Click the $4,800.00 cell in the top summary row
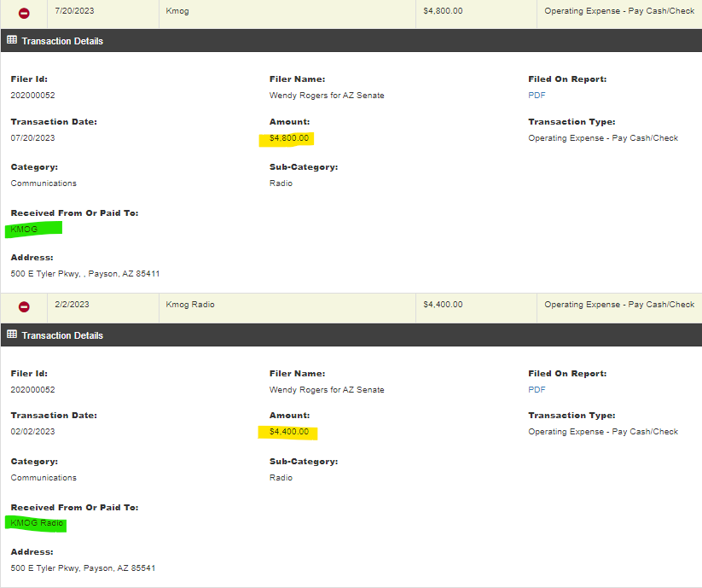 coord(476,14)
